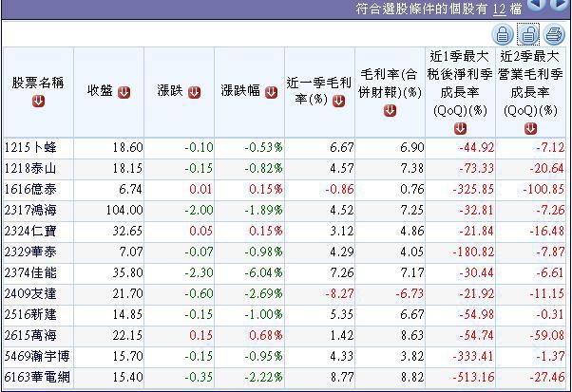The image size is (572, 392).
Task: Select 億泰 gross margin -0.86
Action: [339, 190]
